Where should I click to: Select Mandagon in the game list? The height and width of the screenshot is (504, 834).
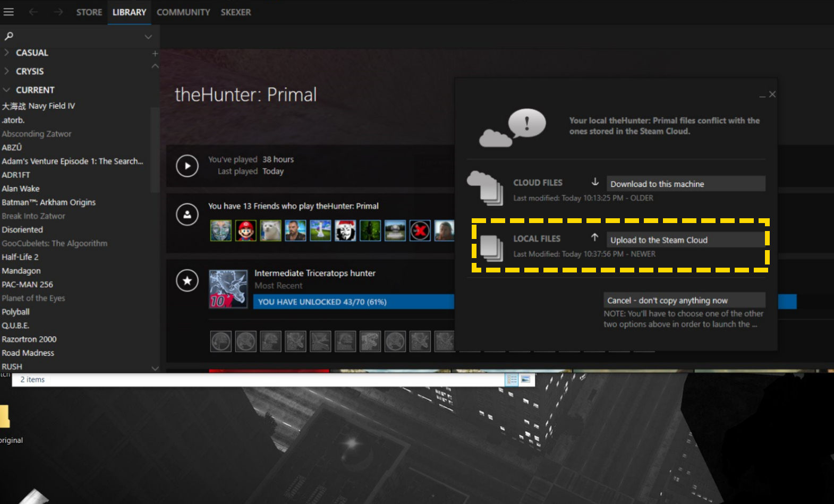(x=21, y=271)
